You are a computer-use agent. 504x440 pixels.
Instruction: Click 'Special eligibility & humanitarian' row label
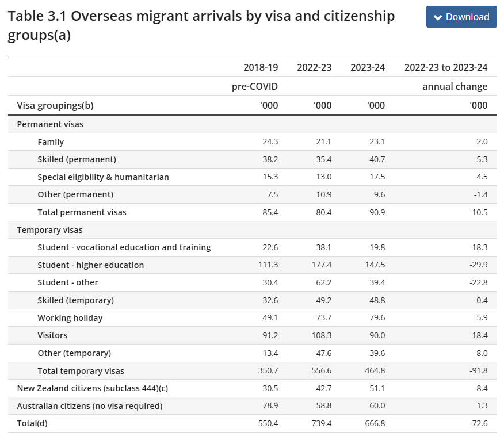[103, 177]
